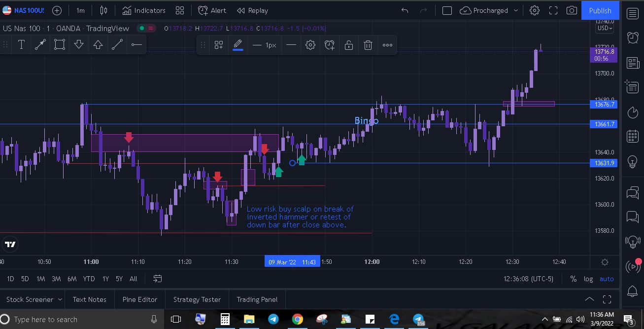The width and height of the screenshot is (644, 329).
Task: Open the News panel in right sidebar
Action: [x=633, y=63]
